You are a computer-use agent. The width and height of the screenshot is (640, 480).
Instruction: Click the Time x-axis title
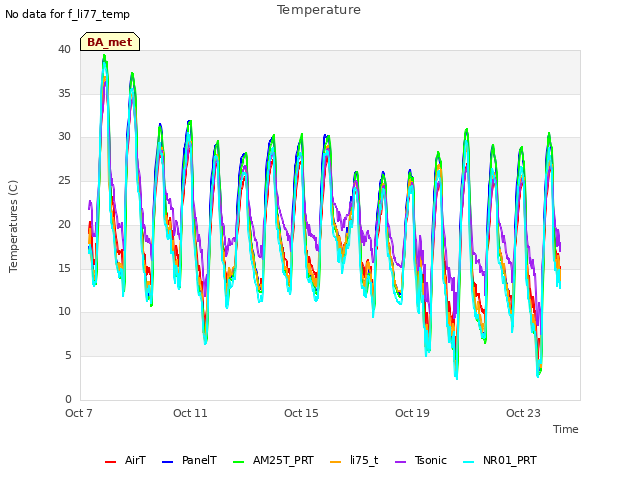[566, 429]
